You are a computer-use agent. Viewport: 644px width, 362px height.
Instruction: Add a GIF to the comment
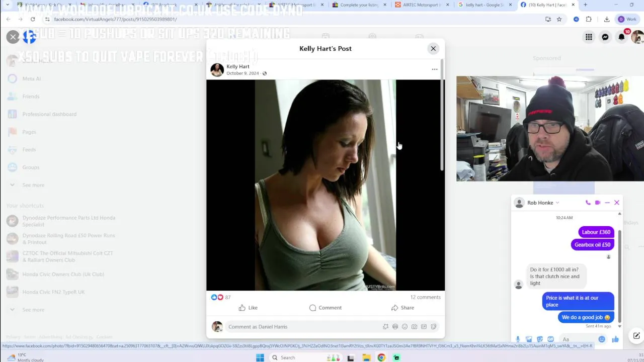[424, 327]
